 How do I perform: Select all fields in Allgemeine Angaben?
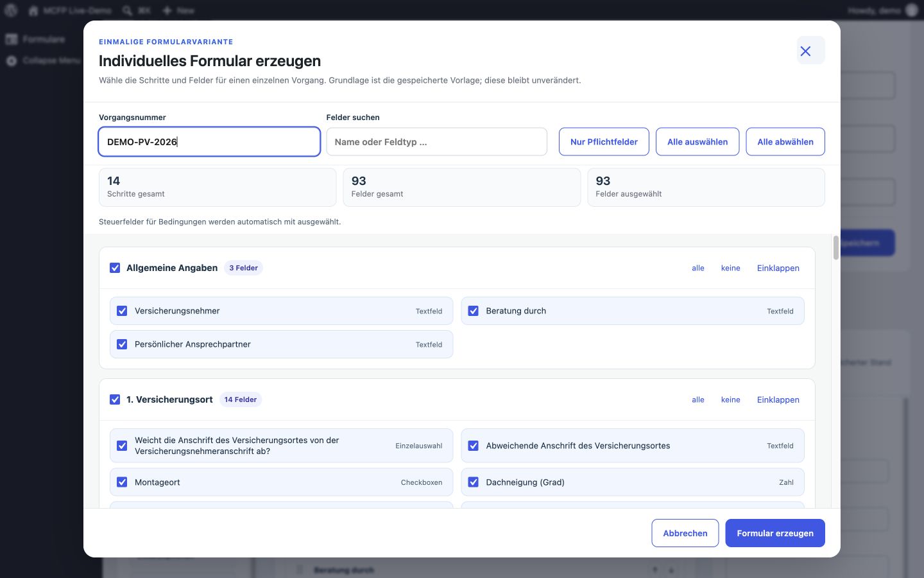point(698,268)
